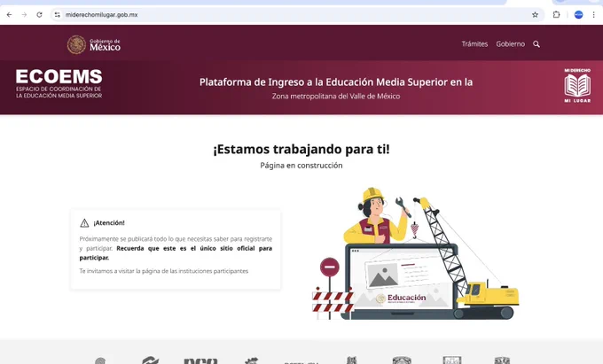Viewport: 603px width, 364px height.
Task: Click the bold 'Recuerda que este es el único sitio' text
Action: tap(176, 252)
